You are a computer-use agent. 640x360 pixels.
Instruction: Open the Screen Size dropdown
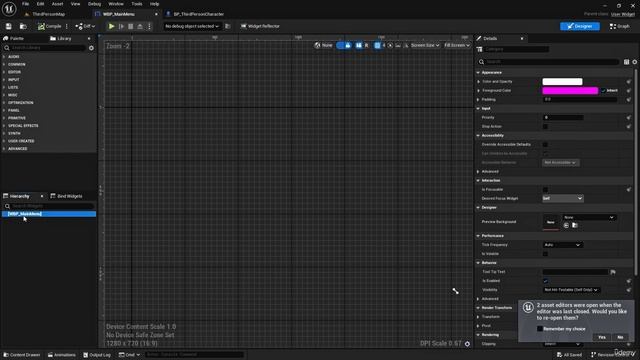pyautogui.click(x=424, y=45)
